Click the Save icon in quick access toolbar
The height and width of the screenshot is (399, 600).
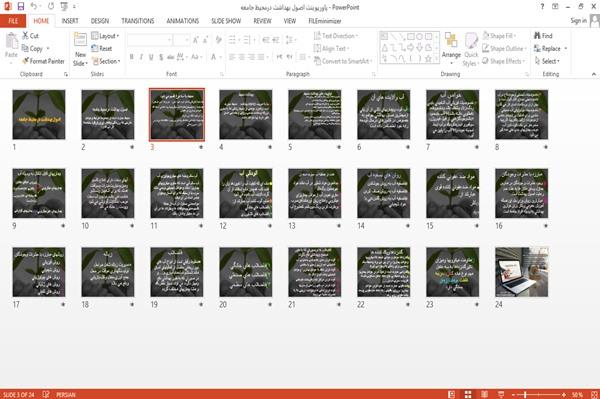point(21,6)
